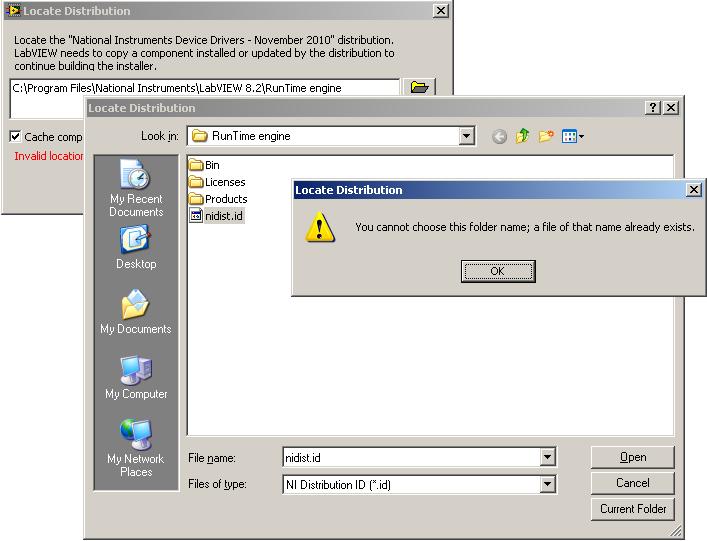Click the yellow warning exclamation icon
This screenshot has width=707, height=541.
[x=320, y=227]
